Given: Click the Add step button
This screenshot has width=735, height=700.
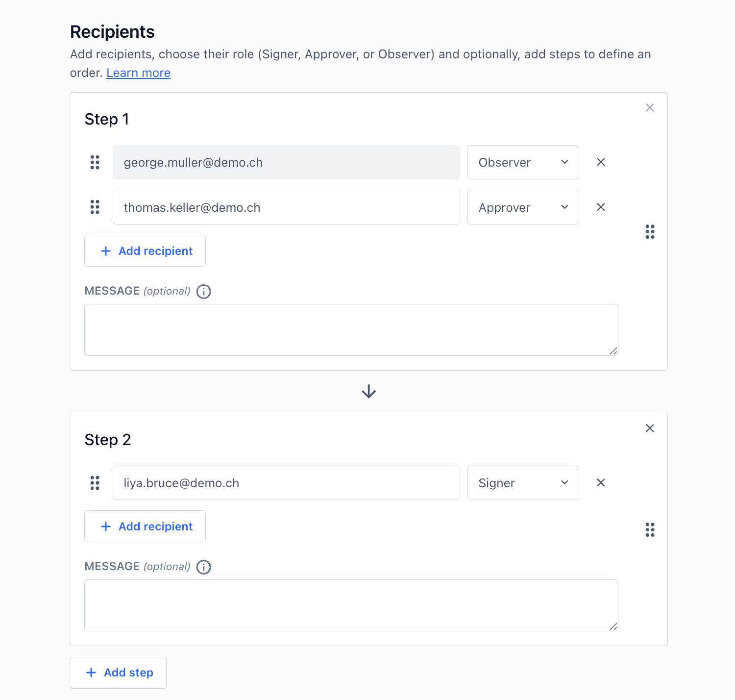Looking at the screenshot, I should (x=118, y=673).
